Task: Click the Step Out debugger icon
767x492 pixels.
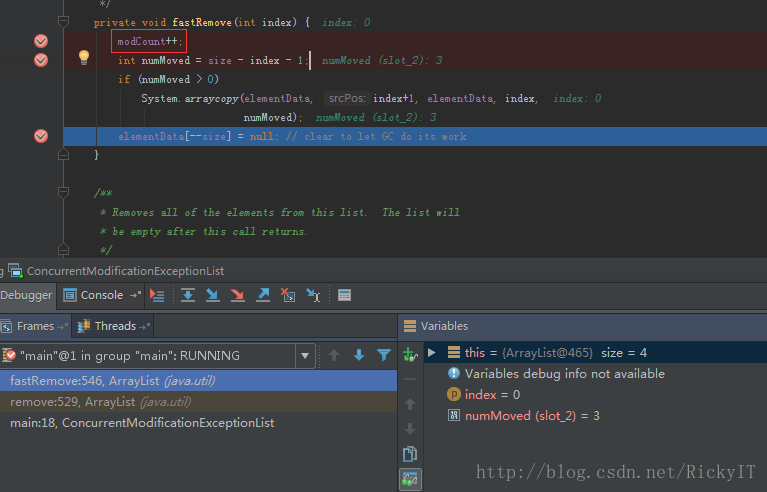Action: pos(263,295)
